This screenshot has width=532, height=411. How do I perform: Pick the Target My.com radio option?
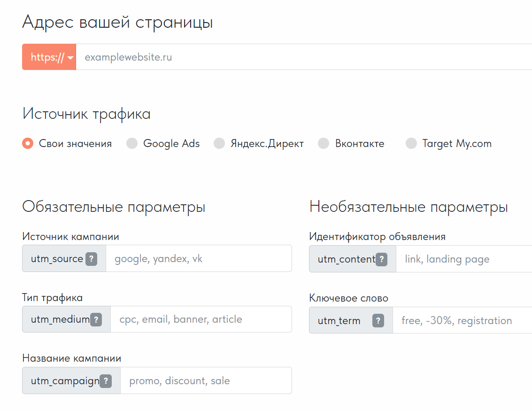pyautogui.click(x=411, y=144)
